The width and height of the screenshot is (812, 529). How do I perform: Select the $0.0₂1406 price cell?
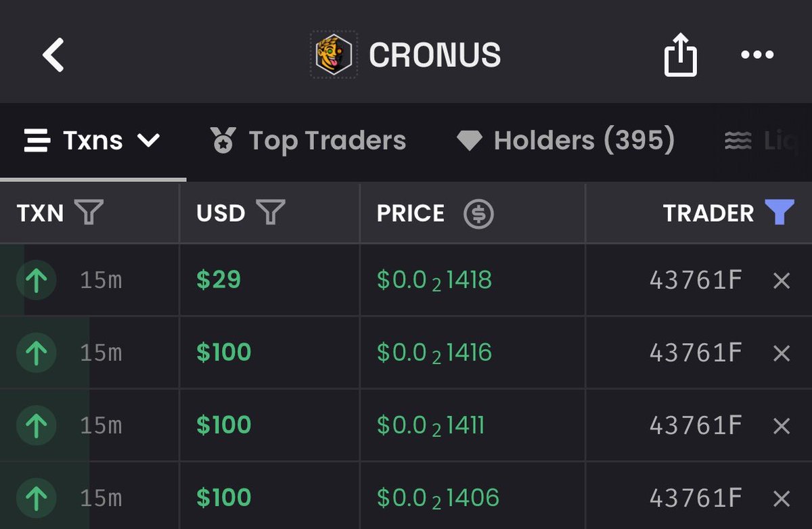(x=472, y=498)
